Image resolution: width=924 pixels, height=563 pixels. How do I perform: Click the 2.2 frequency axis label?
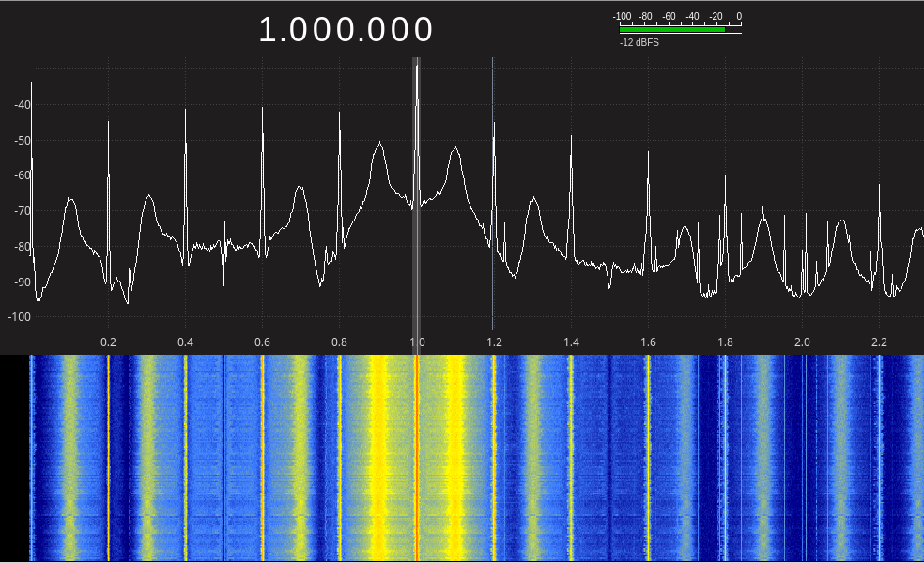click(x=879, y=342)
